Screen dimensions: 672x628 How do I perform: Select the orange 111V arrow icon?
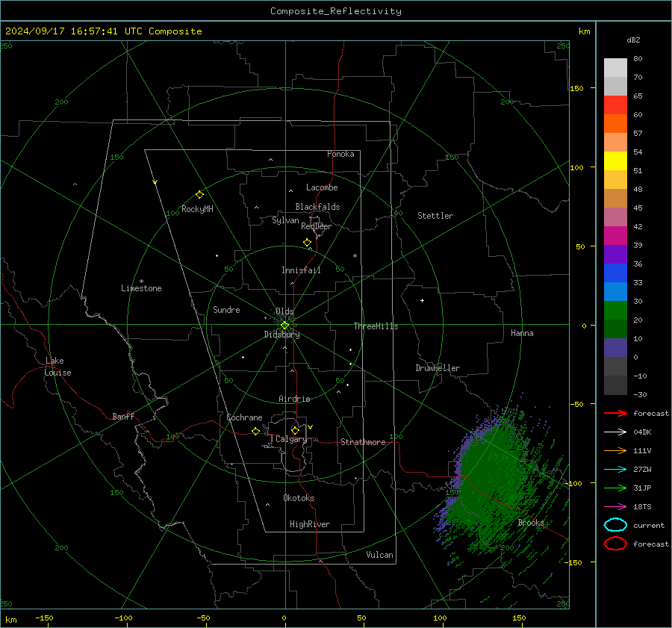coord(615,450)
